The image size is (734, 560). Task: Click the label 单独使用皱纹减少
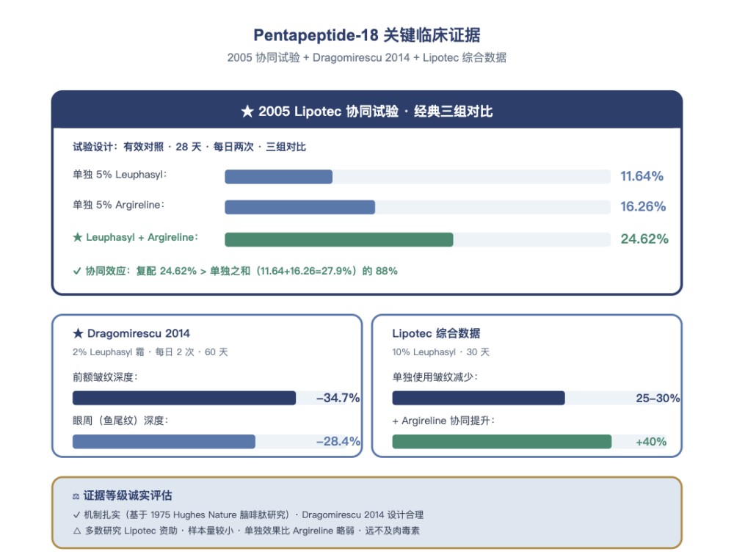pyautogui.click(x=435, y=377)
